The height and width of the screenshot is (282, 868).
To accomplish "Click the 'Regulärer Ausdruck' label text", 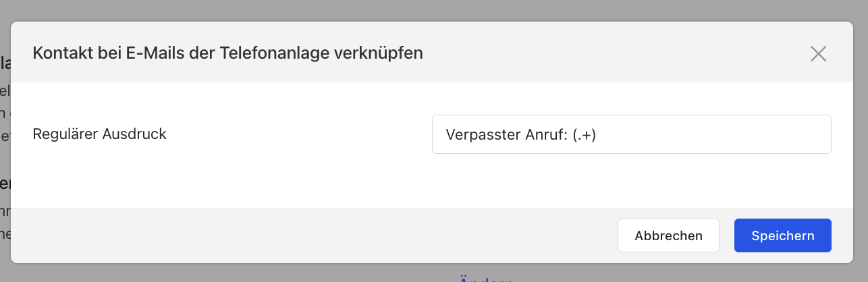I will (x=99, y=134).
